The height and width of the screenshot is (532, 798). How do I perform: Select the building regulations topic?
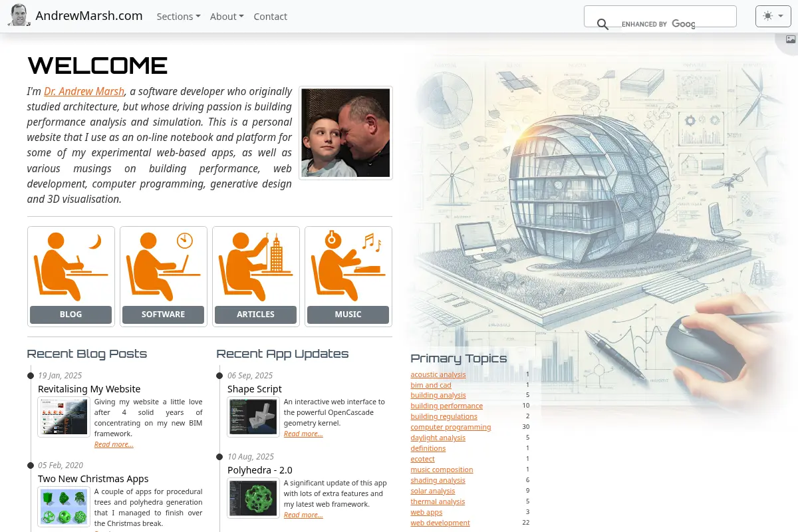click(x=444, y=416)
